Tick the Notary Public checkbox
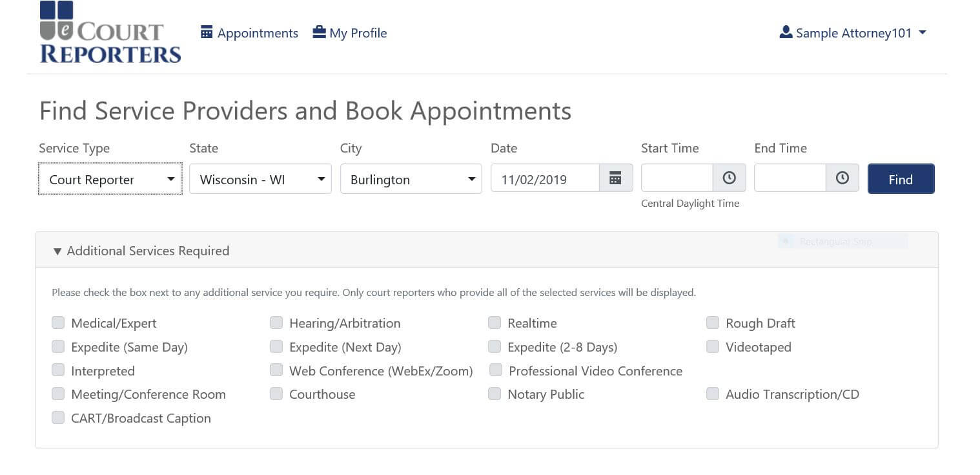The image size is (980, 475). tap(495, 394)
